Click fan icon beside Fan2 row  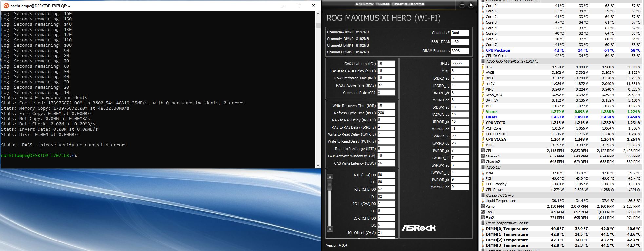483,218
